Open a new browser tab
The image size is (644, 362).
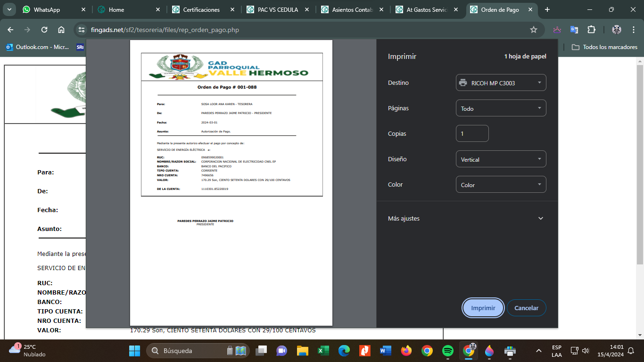547,9
